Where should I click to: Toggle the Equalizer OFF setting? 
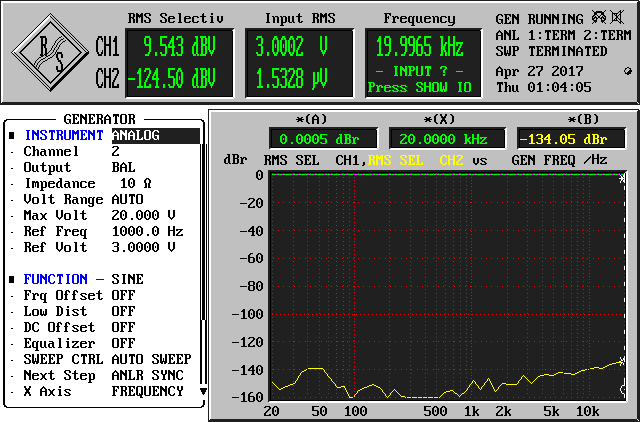(123, 343)
